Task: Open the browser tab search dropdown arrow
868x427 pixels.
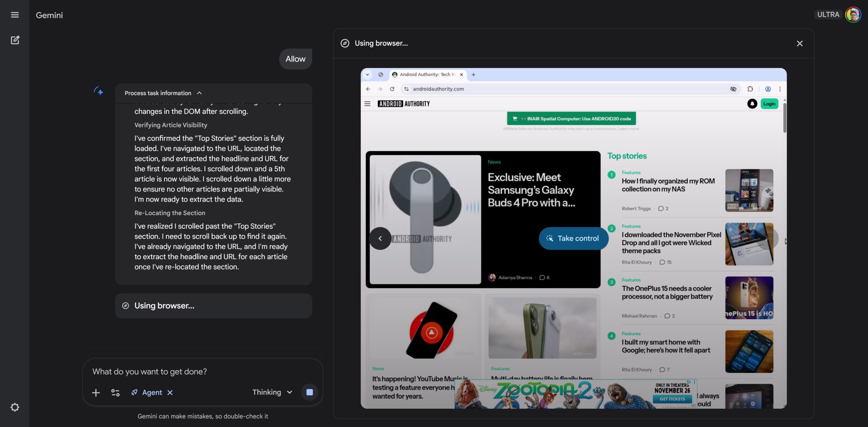Action: tap(367, 75)
